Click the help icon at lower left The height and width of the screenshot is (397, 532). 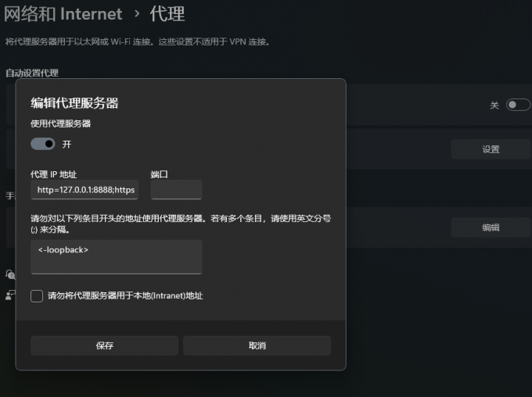(x=10, y=274)
